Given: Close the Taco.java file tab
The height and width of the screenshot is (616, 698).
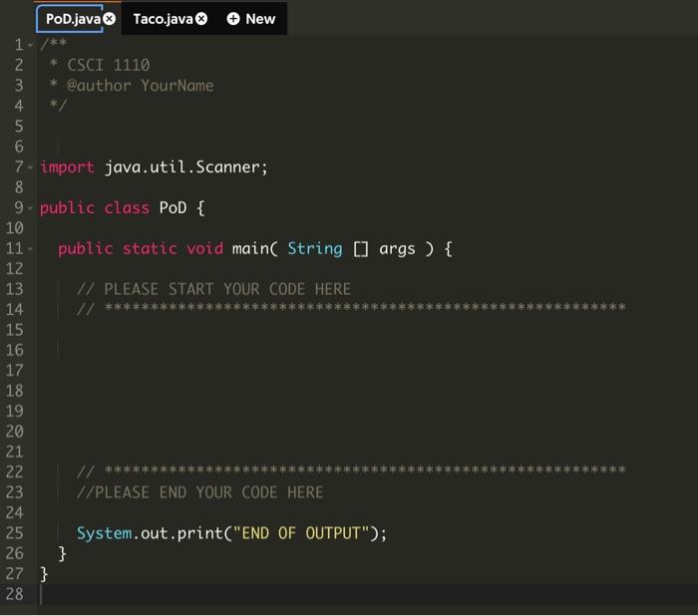Looking at the screenshot, I should (201, 19).
